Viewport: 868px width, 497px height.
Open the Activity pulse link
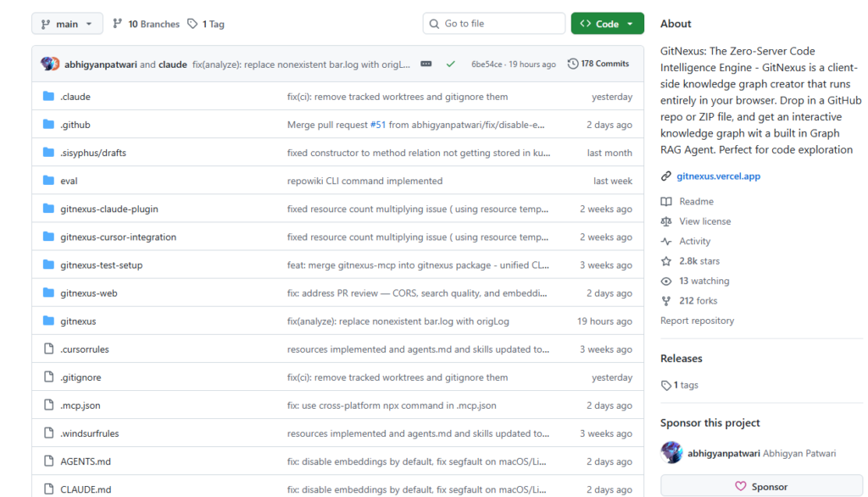pyautogui.click(x=694, y=242)
